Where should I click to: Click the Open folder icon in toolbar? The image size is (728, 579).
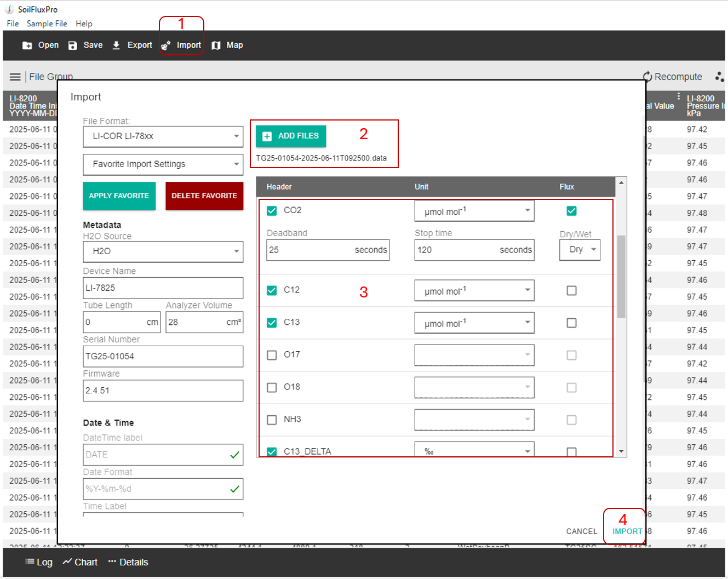27,45
